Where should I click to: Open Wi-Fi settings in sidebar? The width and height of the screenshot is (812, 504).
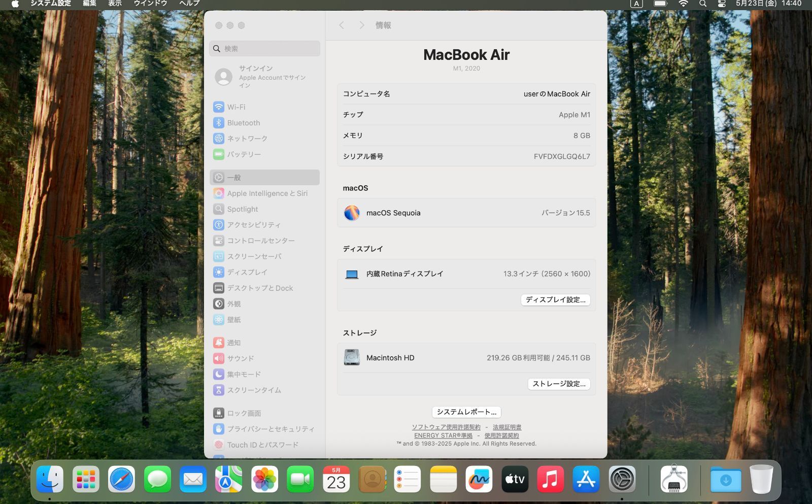click(x=264, y=107)
